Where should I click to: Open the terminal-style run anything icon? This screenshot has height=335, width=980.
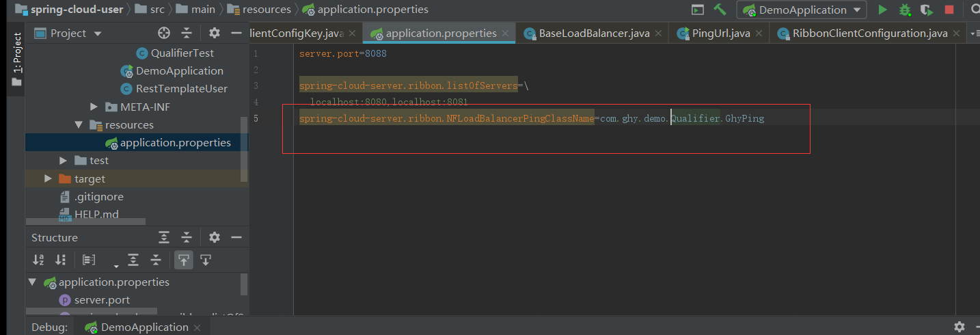click(698, 10)
